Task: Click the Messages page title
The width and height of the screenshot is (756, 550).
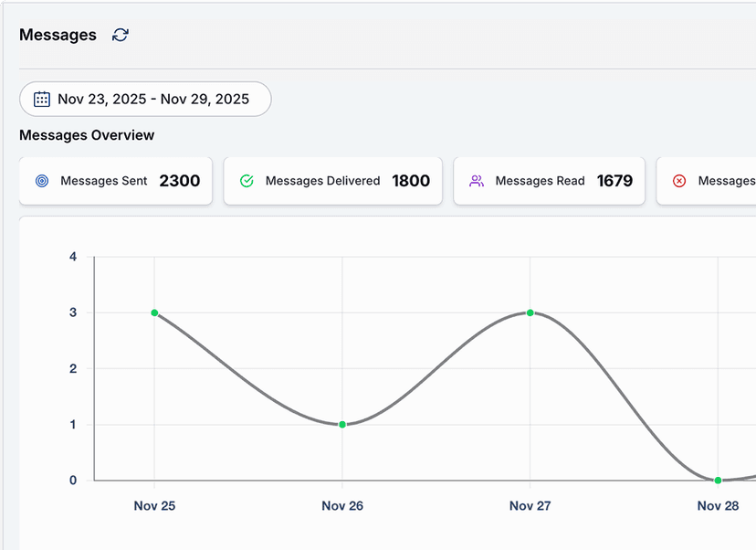Action: tap(58, 35)
